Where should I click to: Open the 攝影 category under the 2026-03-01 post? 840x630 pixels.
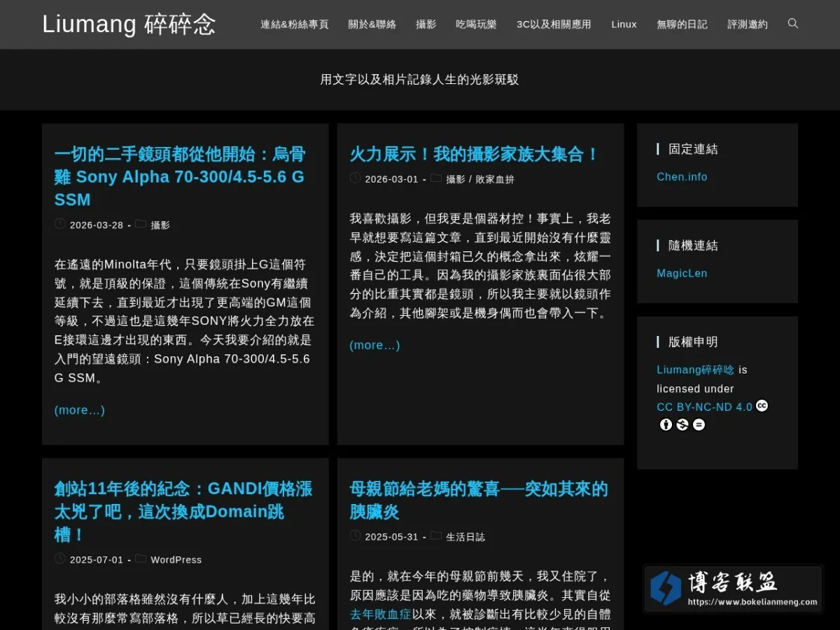(456, 179)
